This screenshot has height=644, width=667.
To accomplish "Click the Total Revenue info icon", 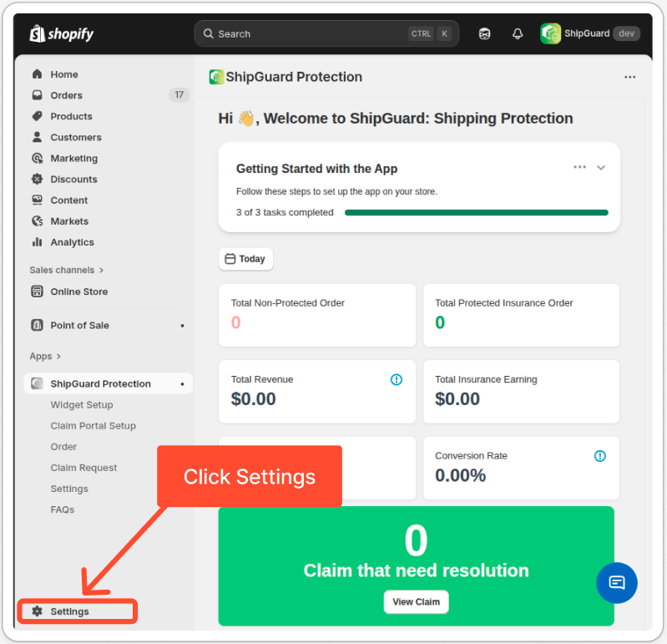I will 397,379.
